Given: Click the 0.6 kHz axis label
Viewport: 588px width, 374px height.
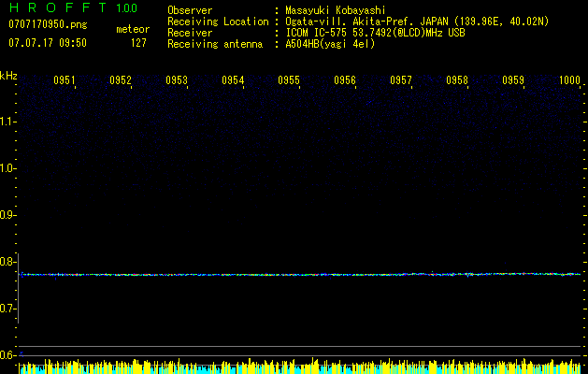Looking at the screenshot, I should pos(7,355).
